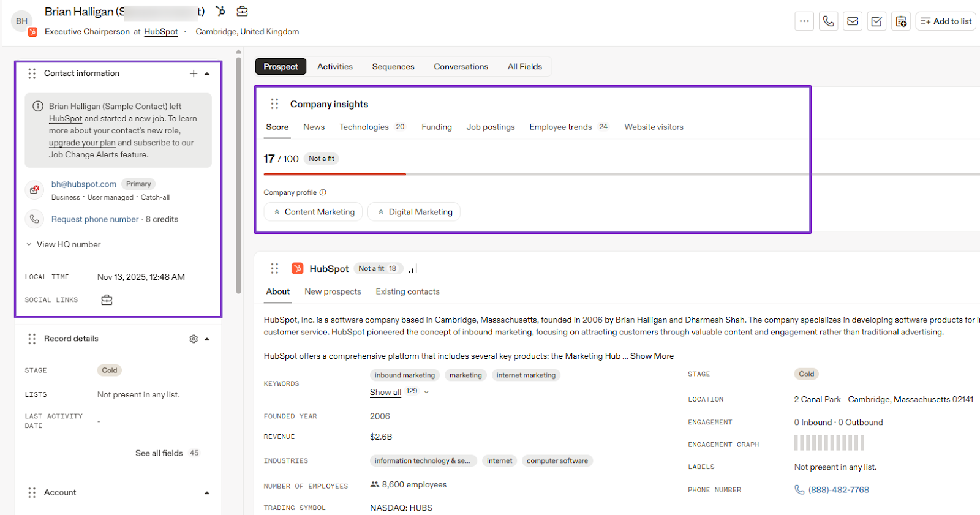
Task: Click Request phone number link
Action: coord(95,219)
